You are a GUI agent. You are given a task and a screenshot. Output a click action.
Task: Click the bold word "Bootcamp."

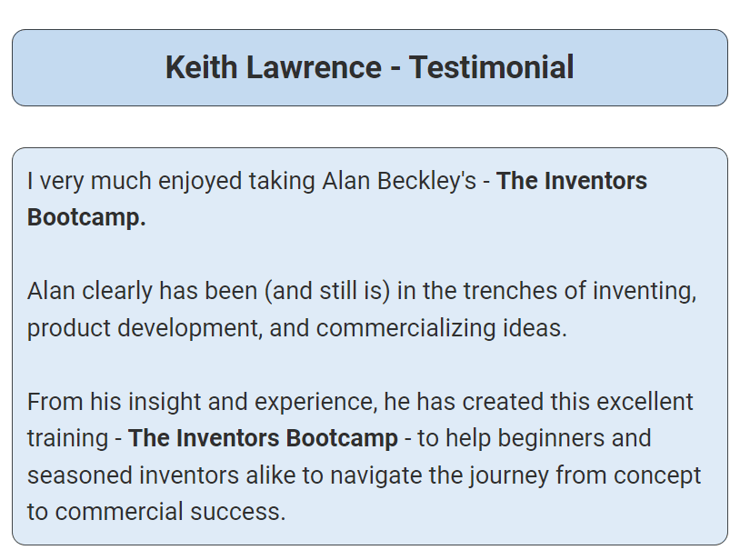(x=86, y=217)
